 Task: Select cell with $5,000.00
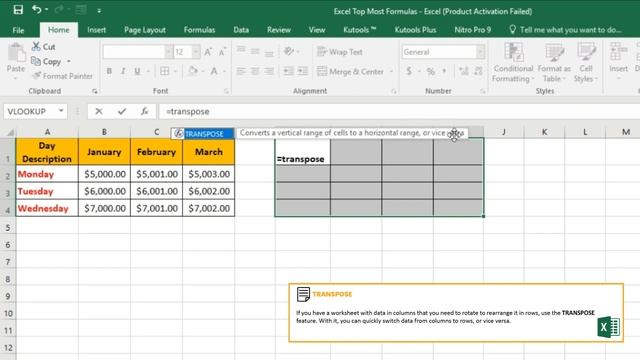tap(104, 174)
